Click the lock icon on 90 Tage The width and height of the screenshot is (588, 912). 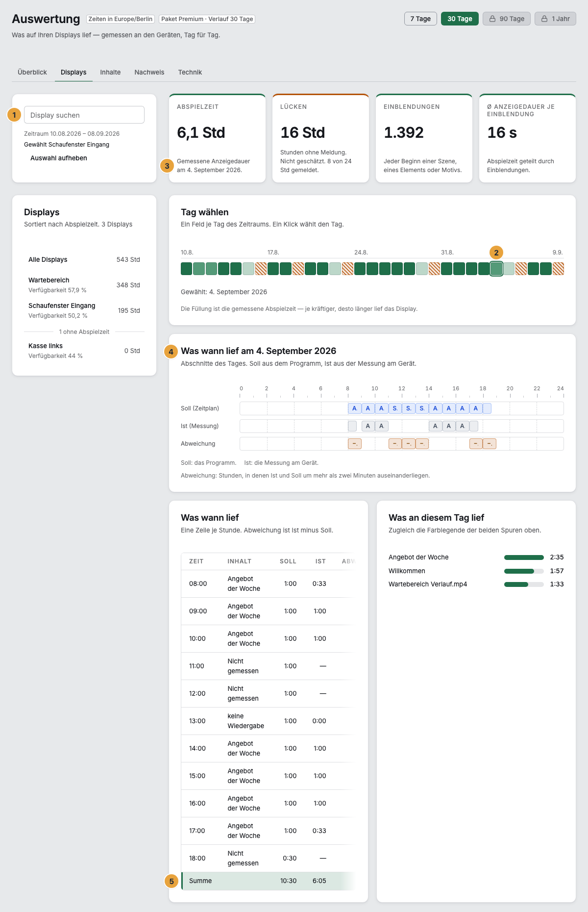[x=492, y=19]
